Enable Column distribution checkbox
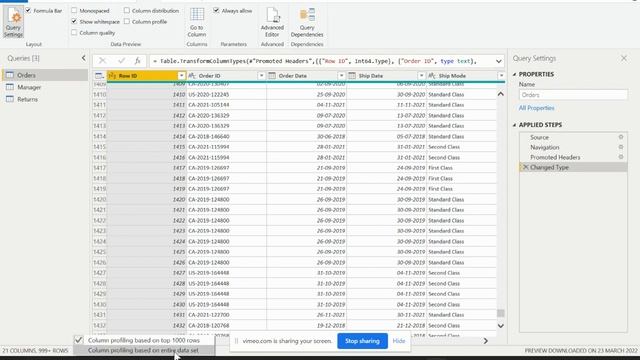Viewport: 640px width, 360px height. (127, 11)
